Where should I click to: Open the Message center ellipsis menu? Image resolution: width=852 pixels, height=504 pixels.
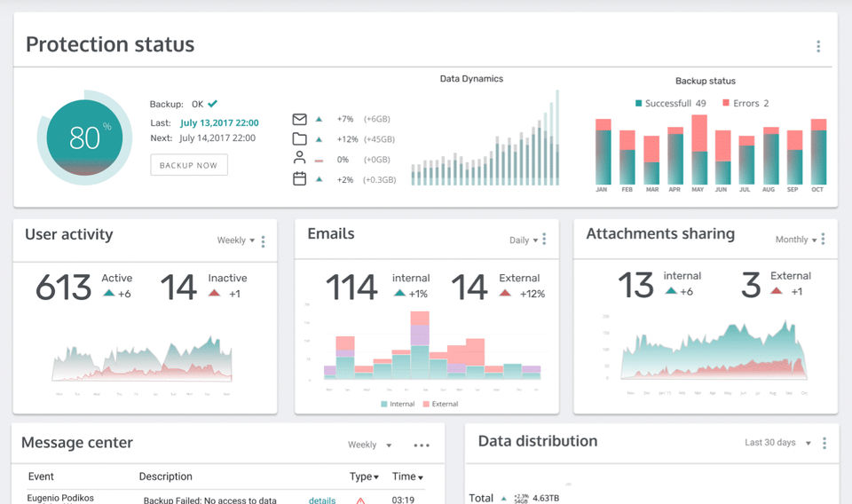421,445
